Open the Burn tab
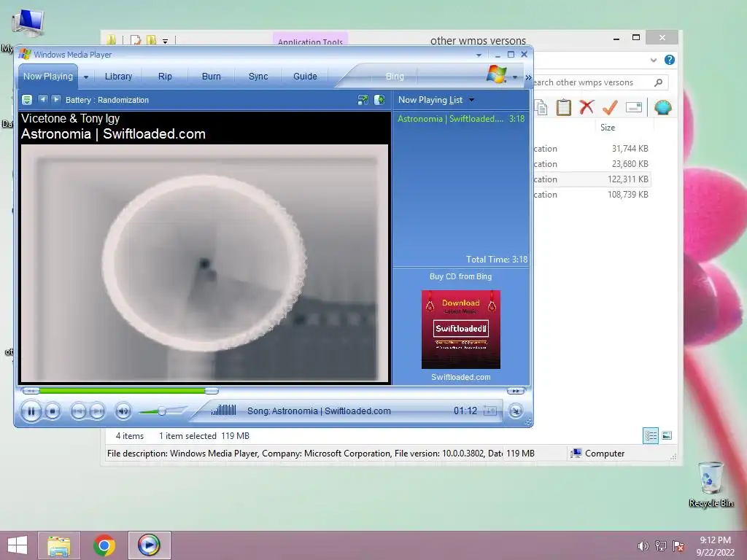Screen dimensions: 747x560 211,76
